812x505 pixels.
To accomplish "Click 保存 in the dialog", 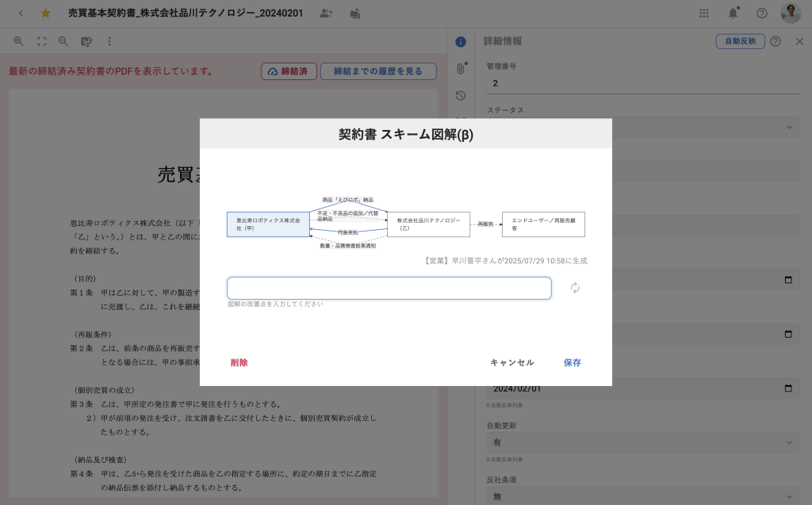I will point(573,362).
